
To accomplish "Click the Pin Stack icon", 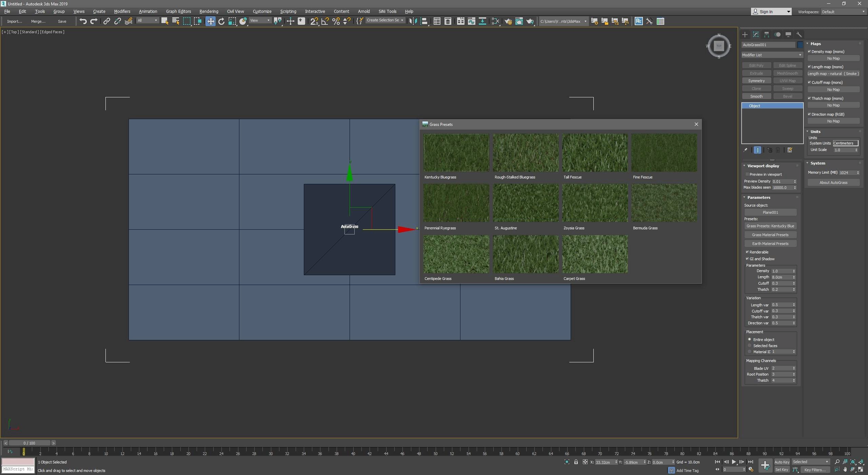I will coord(745,150).
